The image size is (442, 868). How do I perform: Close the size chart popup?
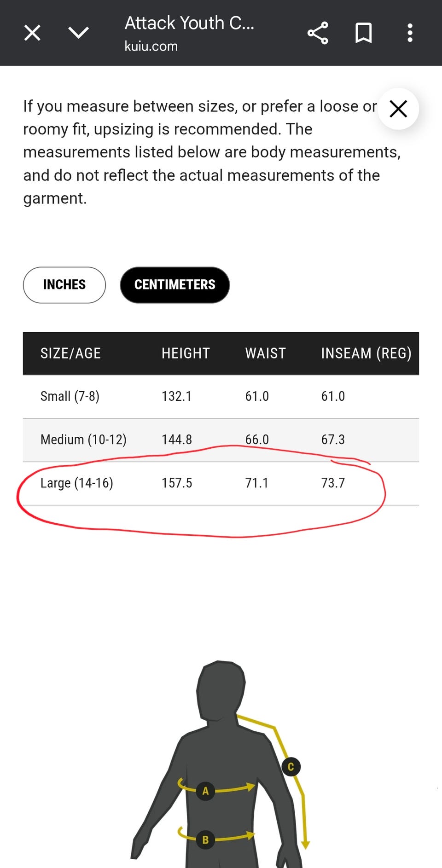coord(398,109)
